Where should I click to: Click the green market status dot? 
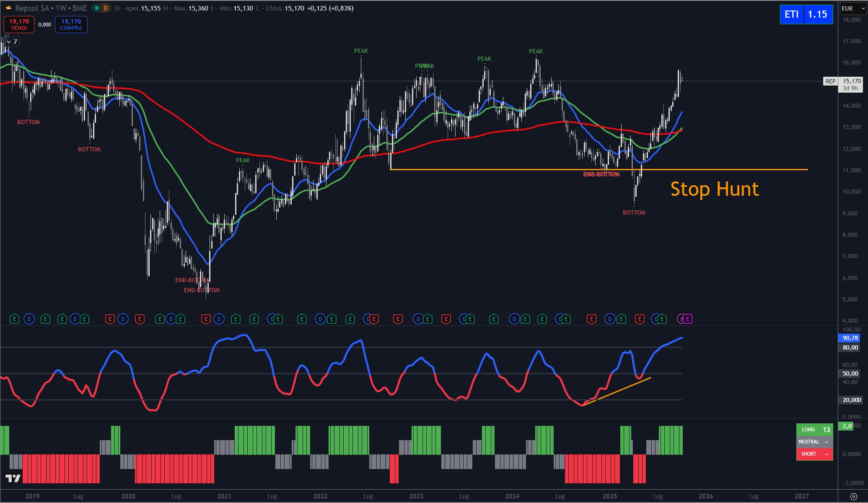(x=97, y=8)
